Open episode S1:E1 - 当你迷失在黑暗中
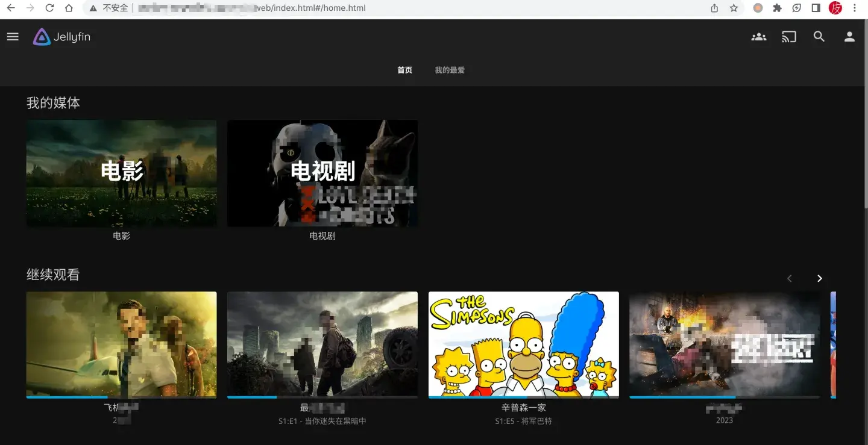Viewport: 868px width, 445px height. coord(322,422)
